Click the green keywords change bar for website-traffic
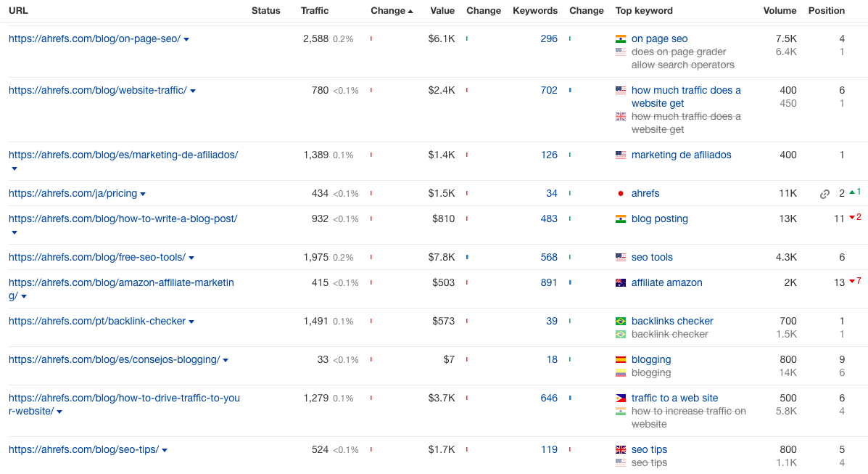The height and width of the screenshot is (474, 868). point(569,90)
